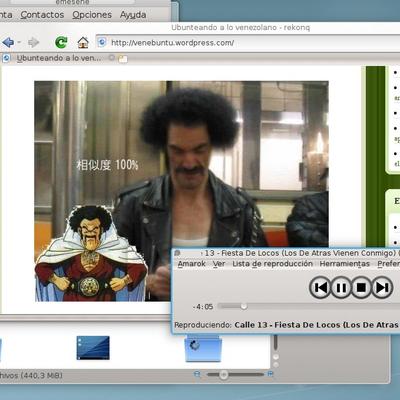Reload the page with green refresh icon
This screenshot has height=400, width=400.
coord(61,42)
